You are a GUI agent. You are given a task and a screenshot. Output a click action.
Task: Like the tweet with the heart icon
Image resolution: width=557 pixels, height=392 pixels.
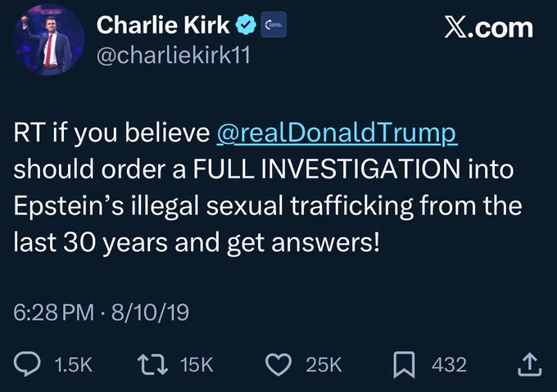278,364
